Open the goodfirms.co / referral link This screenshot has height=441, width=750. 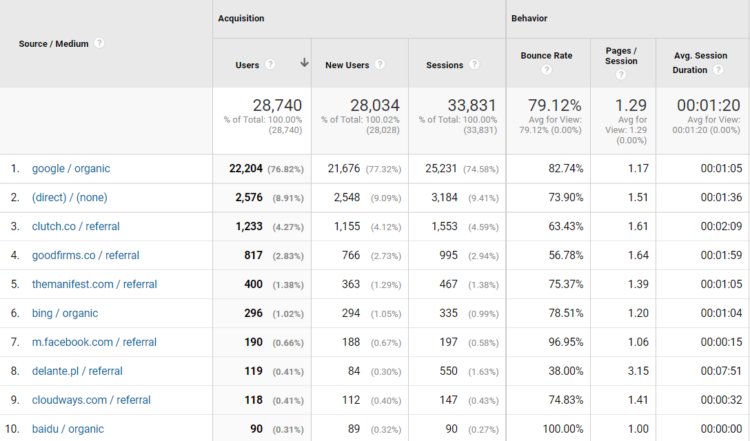tap(86, 255)
